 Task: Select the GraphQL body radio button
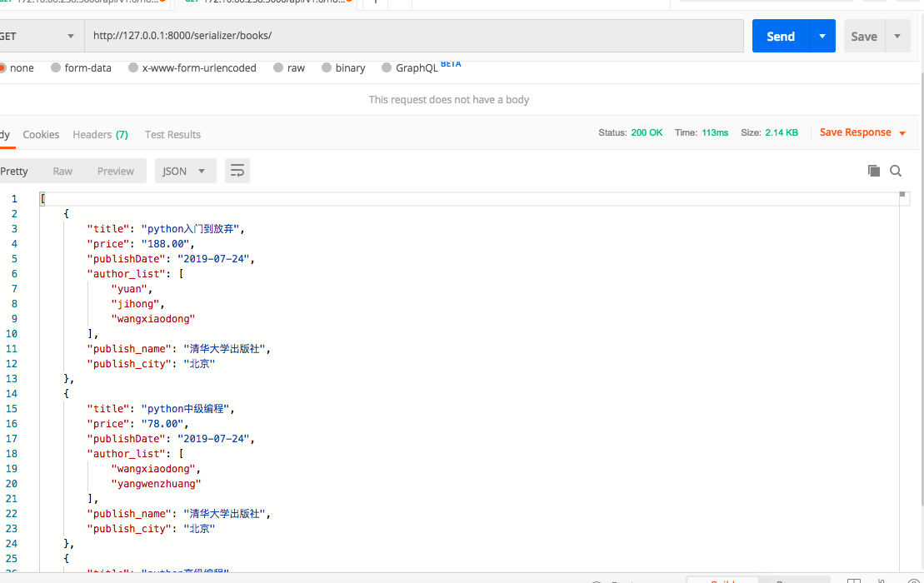387,67
